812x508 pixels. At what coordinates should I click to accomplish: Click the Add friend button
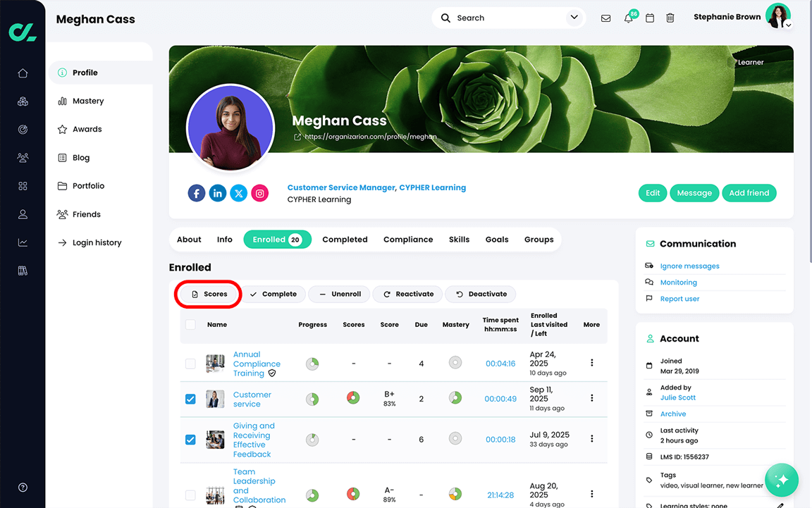749,192
